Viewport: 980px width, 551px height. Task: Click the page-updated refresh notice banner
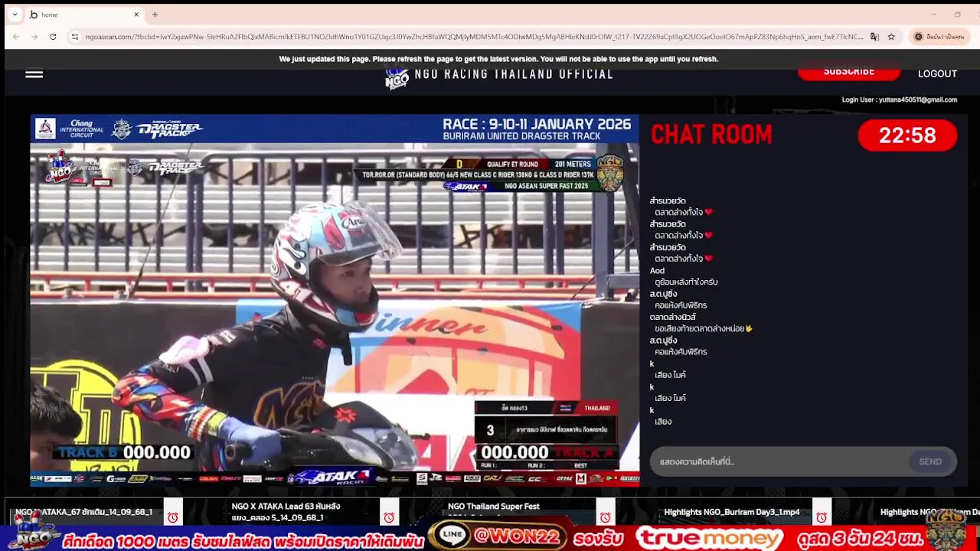(498, 59)
